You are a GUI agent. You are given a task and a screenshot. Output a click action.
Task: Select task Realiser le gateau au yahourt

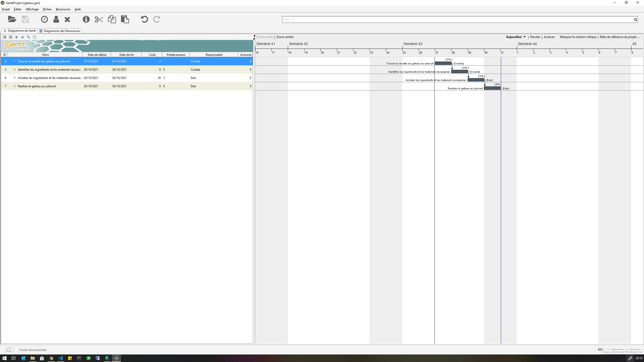(37, 86)
